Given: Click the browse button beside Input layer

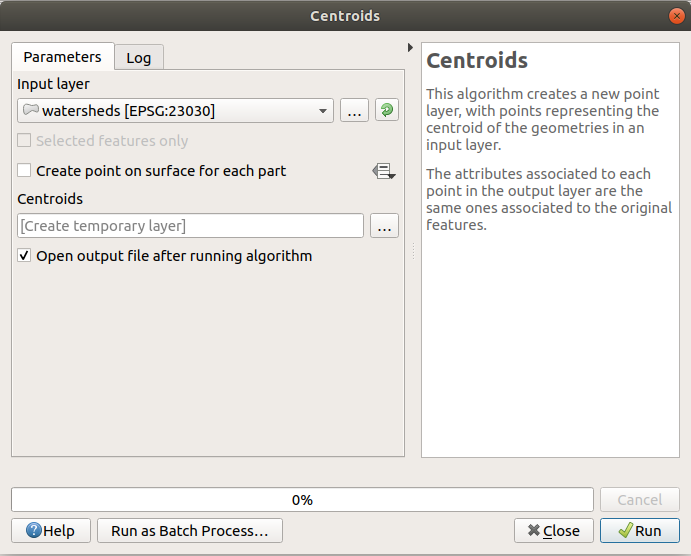Looking at the screenshot, I should pos(354,111).
